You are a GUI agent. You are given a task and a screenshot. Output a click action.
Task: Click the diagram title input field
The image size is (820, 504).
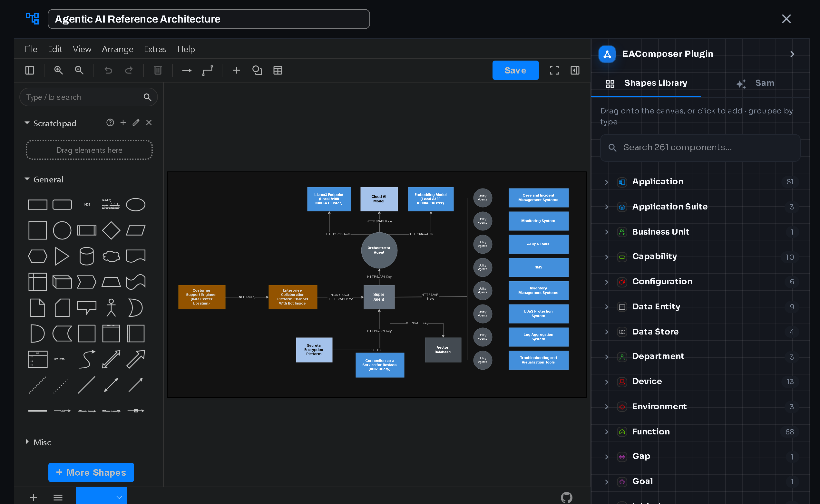coord(209,19)
